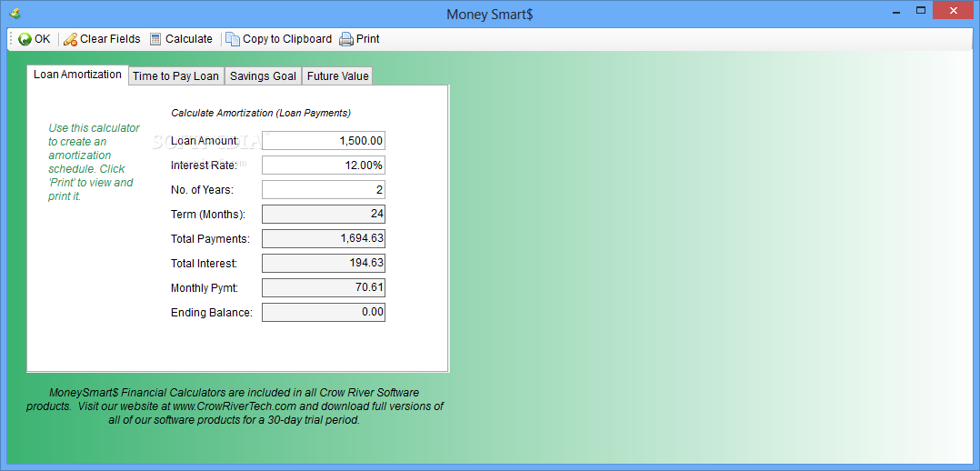Click the Total Payments field showing 1,694.63
Screen dimensions: 980x471
point(323,238)
